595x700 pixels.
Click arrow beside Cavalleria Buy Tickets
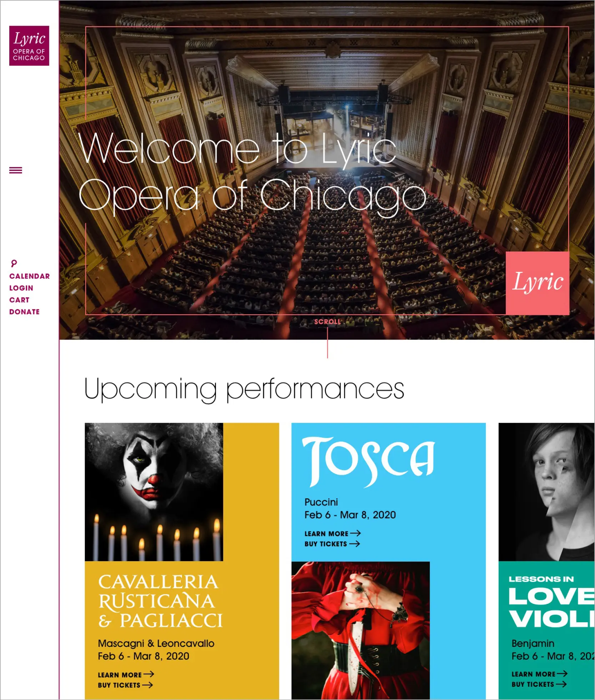(147, 685)
